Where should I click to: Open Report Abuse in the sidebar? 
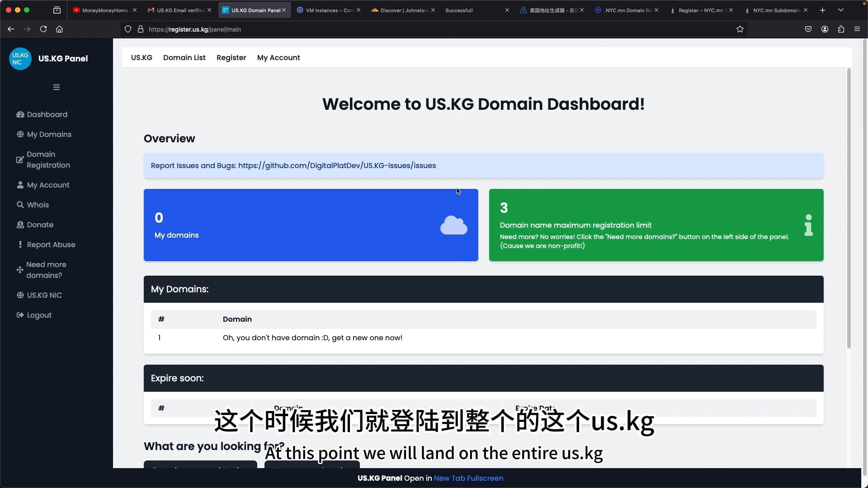[x=51, y=244]
